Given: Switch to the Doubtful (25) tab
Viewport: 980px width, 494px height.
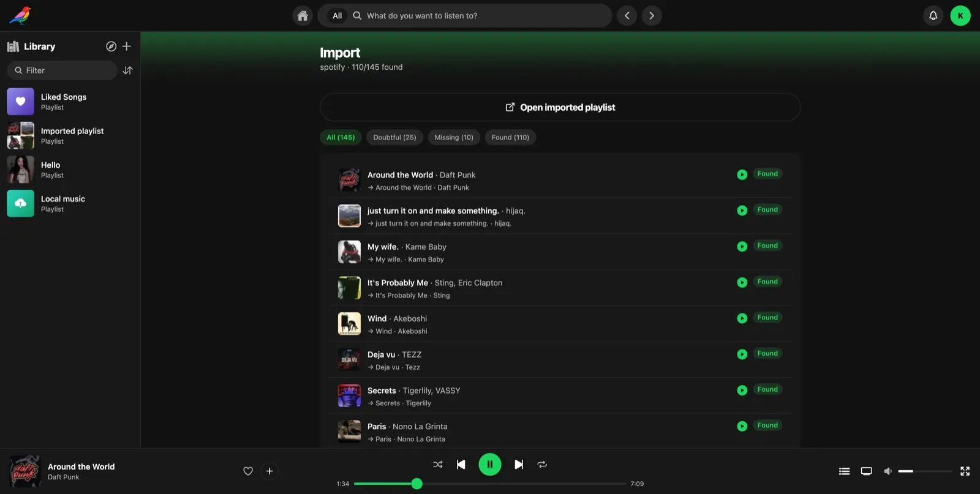Looking at the screenshot, I should pyautogui.click(x=394, y=137).
